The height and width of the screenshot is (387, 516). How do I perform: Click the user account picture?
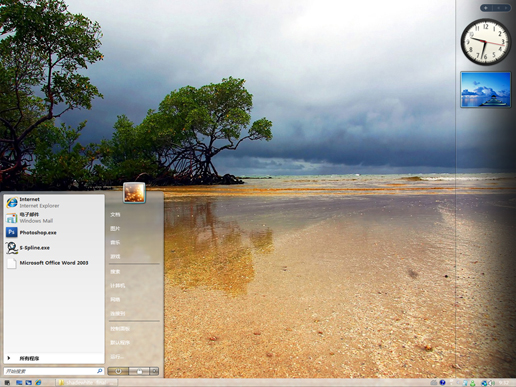point(134,192)
